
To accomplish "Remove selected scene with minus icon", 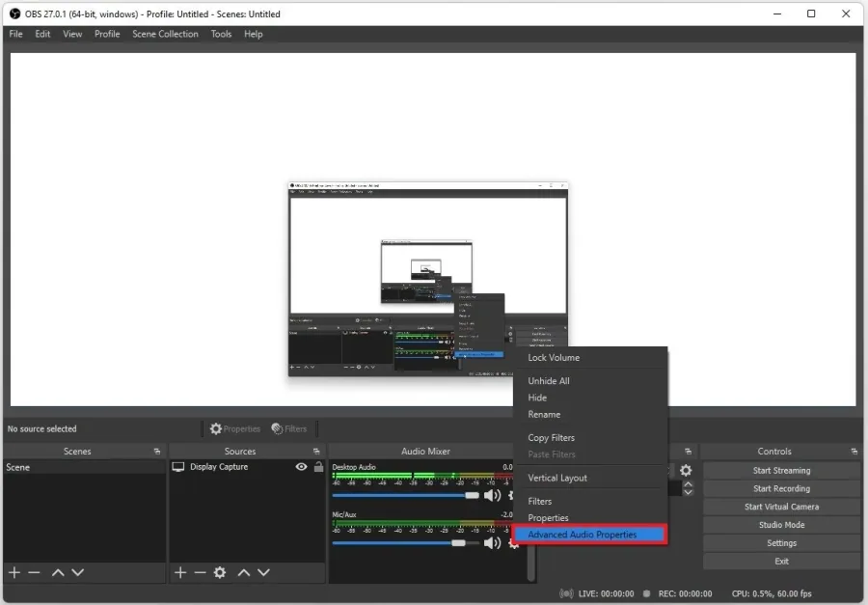I will [x=35, y=572].
